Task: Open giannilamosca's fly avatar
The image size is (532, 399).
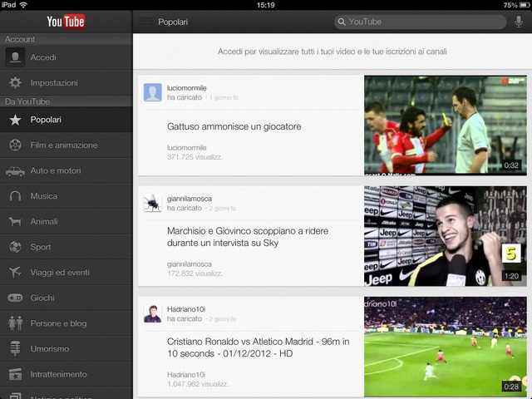Action: 153,203
